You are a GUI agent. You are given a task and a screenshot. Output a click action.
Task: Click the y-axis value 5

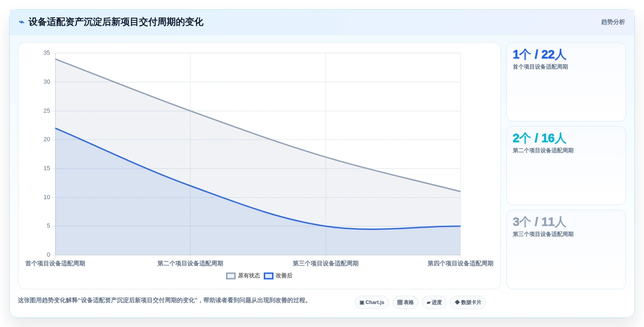[x=48, y=226]
